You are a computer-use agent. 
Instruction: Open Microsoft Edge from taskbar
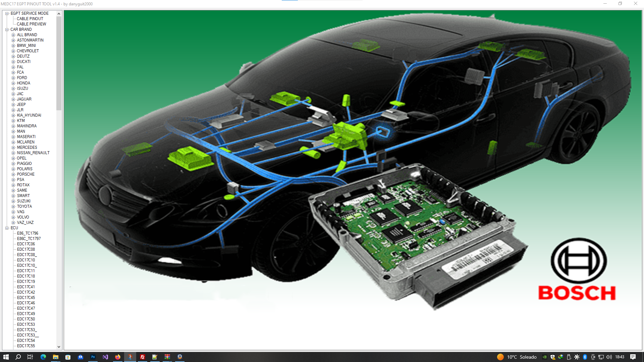click(43, 357)
